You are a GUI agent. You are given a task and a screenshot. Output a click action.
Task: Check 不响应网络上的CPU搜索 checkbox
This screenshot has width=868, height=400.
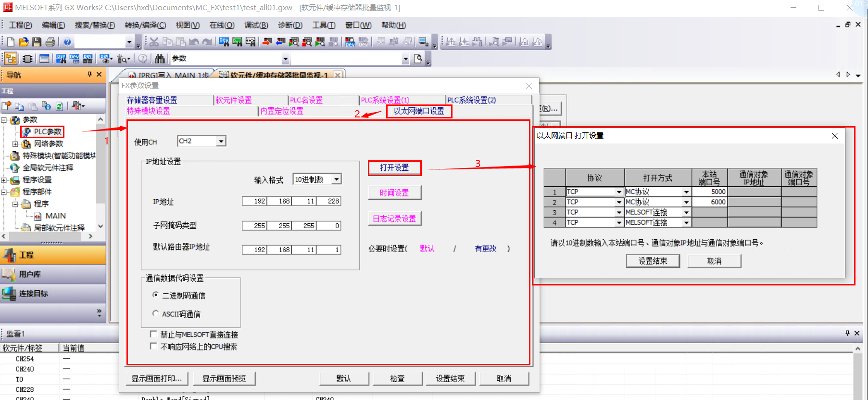154,346
